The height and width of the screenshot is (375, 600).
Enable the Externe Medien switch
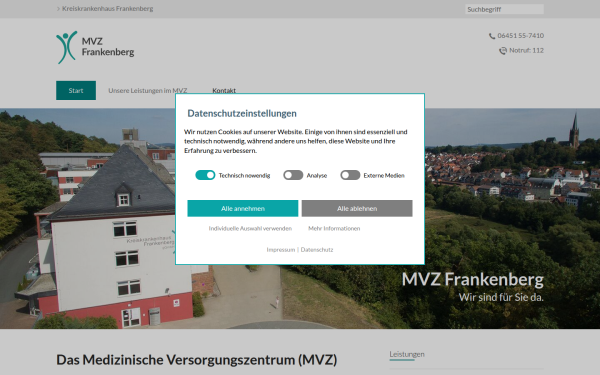pyautogui.click(x=350, y=175)
